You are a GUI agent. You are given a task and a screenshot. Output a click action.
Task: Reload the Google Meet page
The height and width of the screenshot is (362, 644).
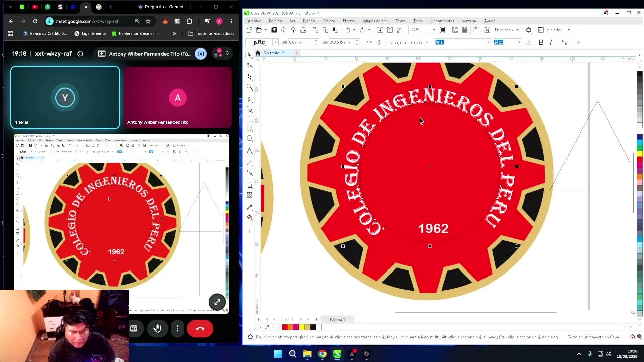point(35,21)
